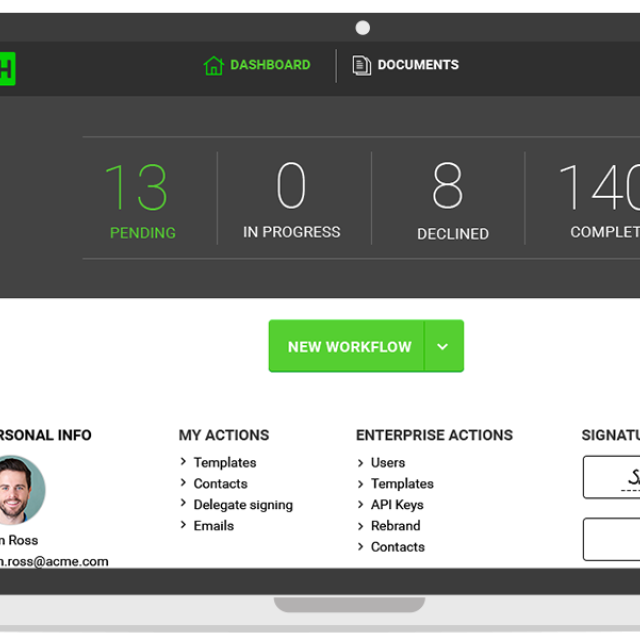Screen dimensions: 640x640
Task: Switch to the Documents tab
Action: tap(417, 65)
